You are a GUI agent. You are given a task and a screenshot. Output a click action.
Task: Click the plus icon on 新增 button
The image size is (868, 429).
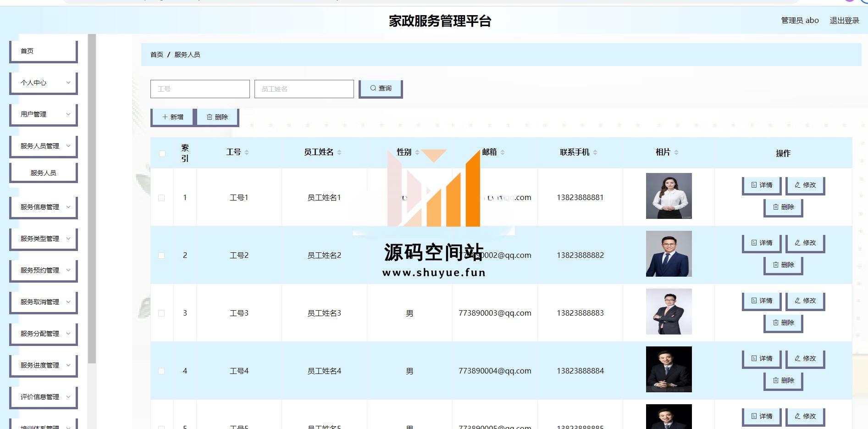click(165, 117)
